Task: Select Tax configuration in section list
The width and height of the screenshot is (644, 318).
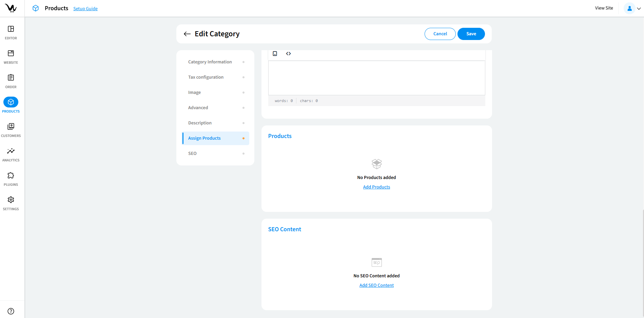Action: tap(206, 77)
